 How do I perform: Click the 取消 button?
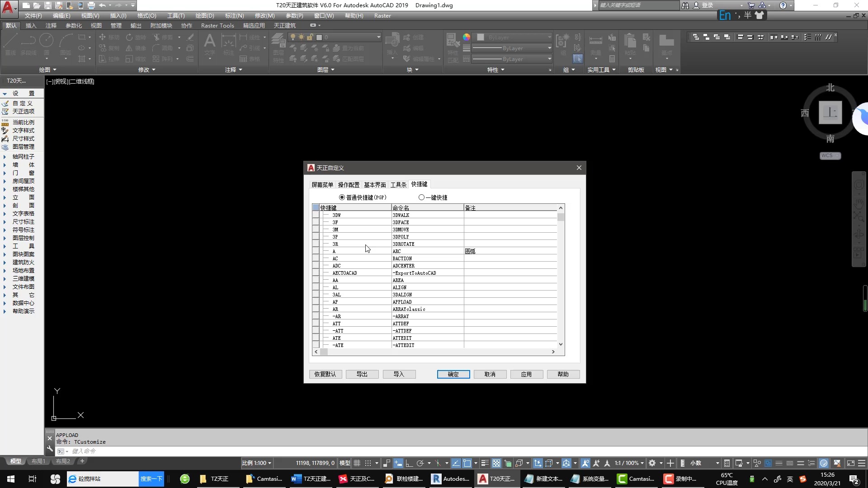coord(490,374)
